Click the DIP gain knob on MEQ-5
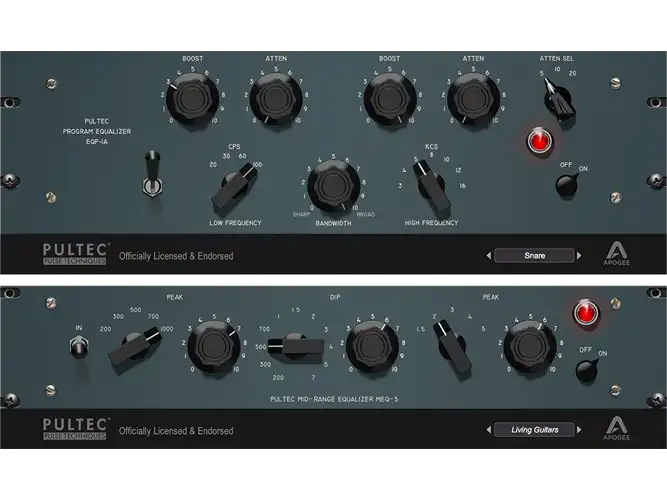The height and width of the screenshot is (500, 667). click(372, 347)
